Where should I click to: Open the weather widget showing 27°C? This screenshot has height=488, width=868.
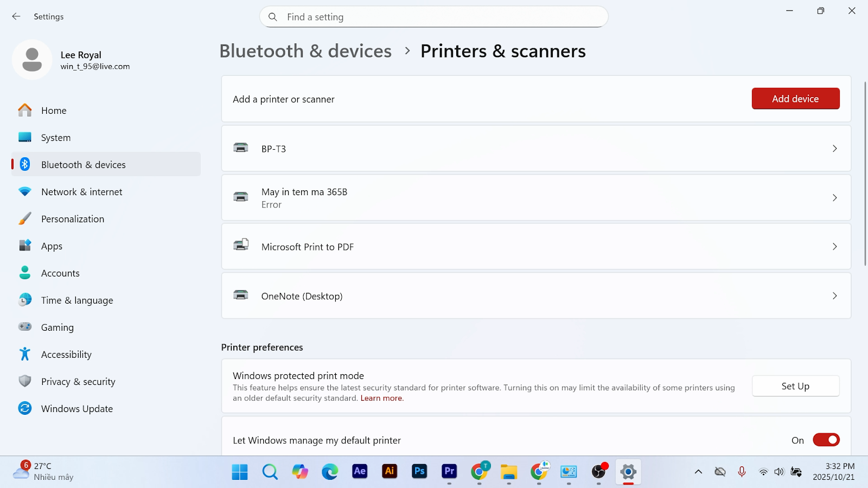click(x=43, y=472)
